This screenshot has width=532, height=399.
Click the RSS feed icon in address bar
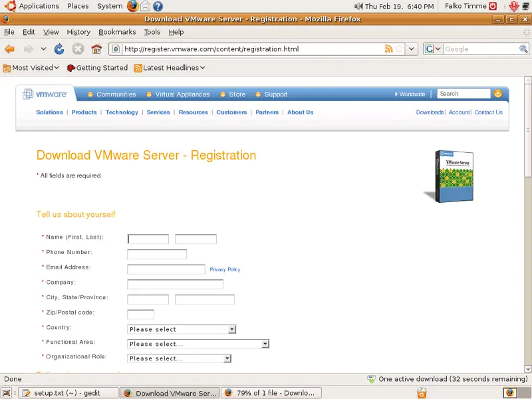pyautogui.click(x=389, y=49)
